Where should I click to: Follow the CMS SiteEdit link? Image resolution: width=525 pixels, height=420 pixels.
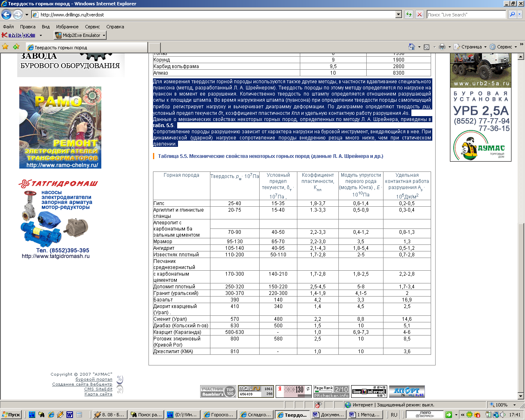[x=98, y=389]
